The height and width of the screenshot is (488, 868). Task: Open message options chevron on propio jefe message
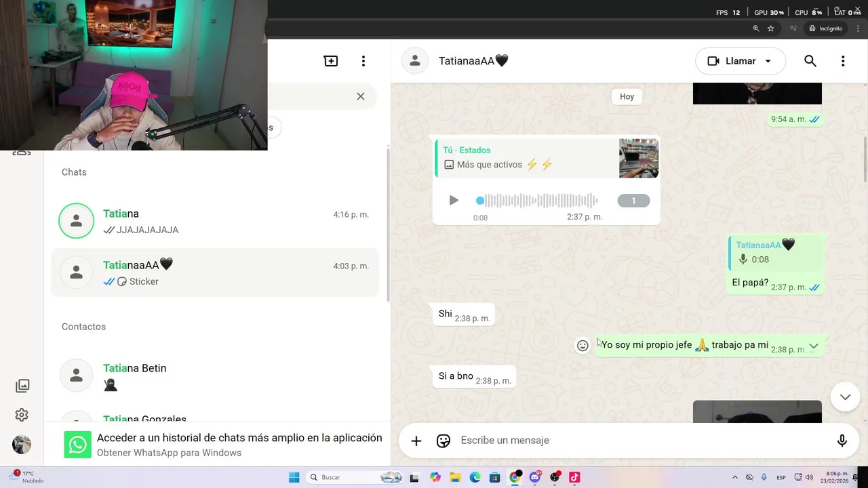(x=814, y=346)
